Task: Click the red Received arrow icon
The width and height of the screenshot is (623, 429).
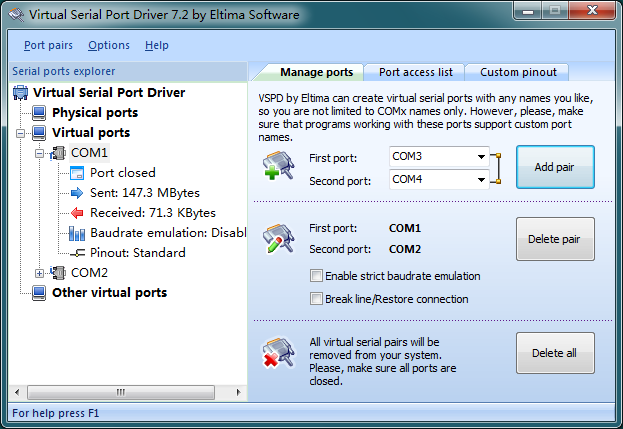Action: coord(77,213)
